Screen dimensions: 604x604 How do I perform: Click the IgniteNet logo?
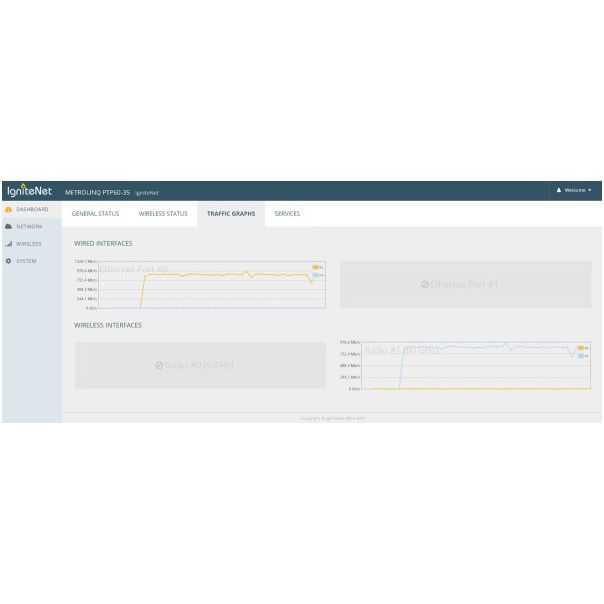[x=29, y=191]
